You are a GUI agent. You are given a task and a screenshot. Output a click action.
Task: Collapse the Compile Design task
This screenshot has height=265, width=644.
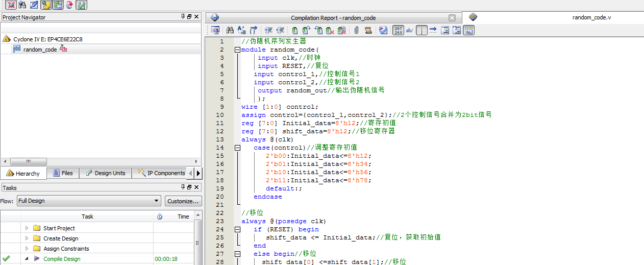point(27,259)
